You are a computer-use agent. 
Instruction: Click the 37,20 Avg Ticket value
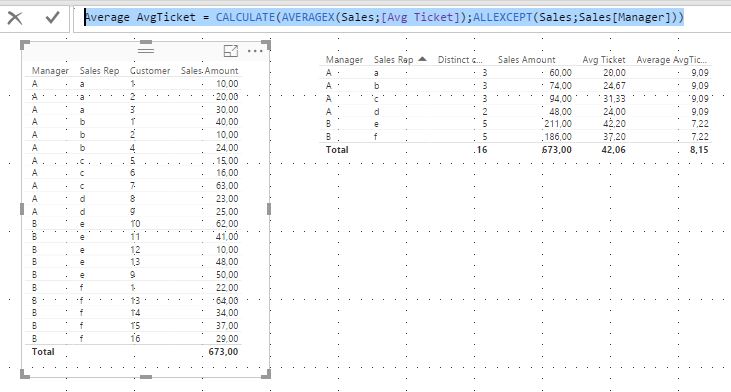tap(614, 137)
